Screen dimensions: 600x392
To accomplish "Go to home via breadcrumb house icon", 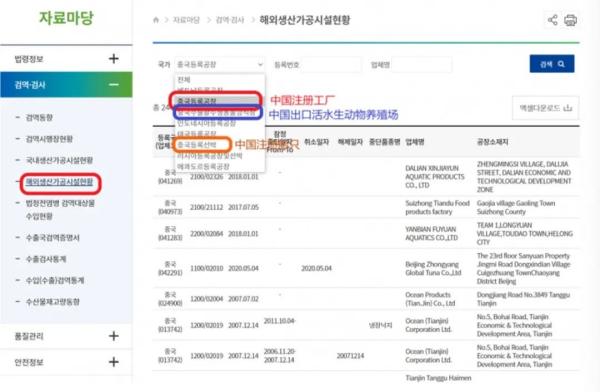I will click(x=156, y=20).
